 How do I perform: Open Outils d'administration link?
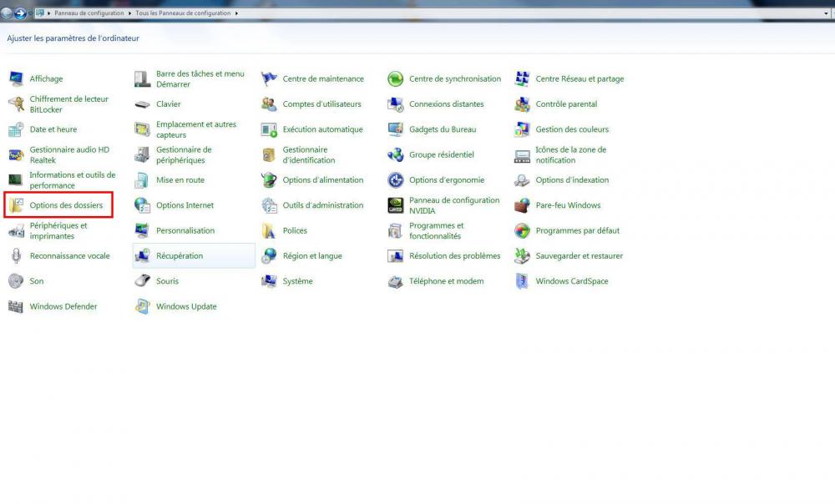(322, 205)
